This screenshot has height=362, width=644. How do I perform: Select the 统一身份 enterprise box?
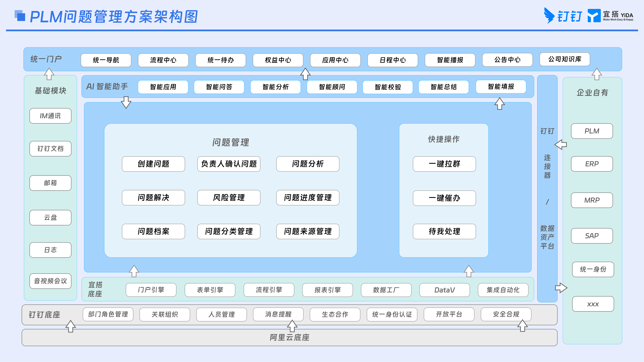pos(593,269)
